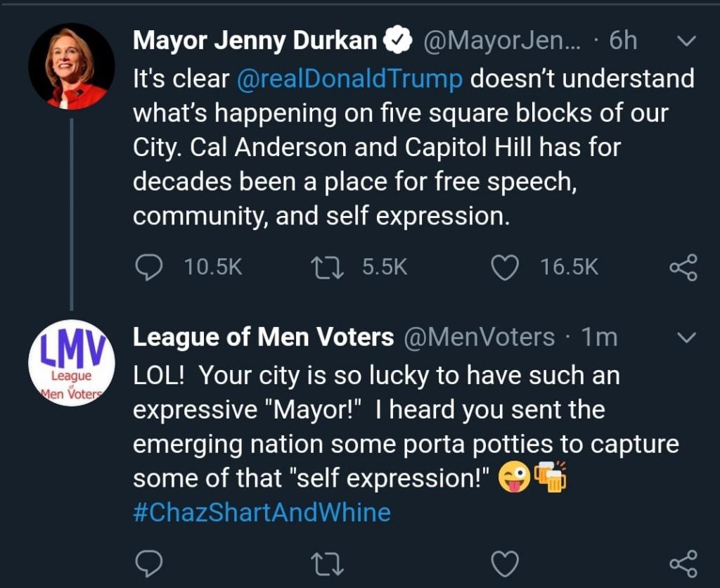Open the 1m timestamp on the reply
The height and width of the screenshot is (588, 720).
pos(600,338)
